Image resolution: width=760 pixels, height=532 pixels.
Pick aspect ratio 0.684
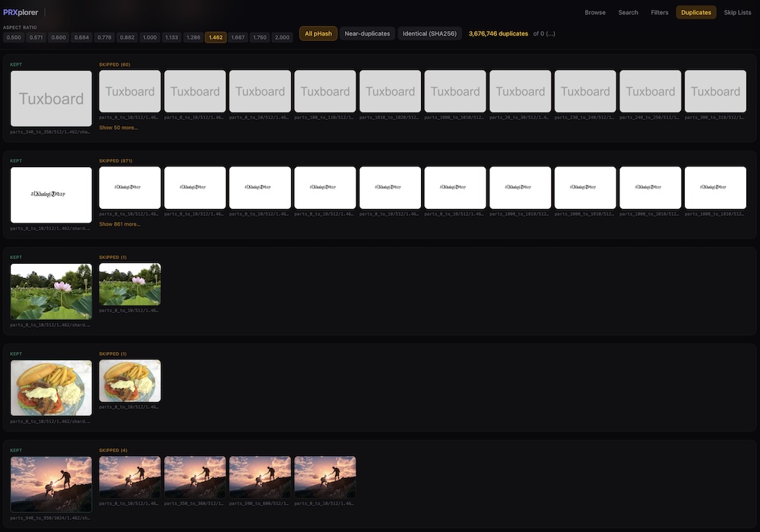point(81,37)
